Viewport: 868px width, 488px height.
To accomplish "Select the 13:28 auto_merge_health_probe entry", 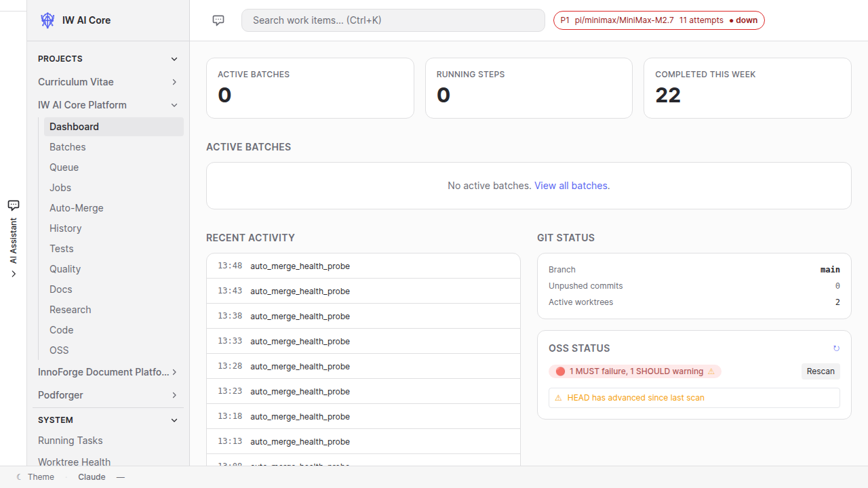I will (x=363, y=367).
